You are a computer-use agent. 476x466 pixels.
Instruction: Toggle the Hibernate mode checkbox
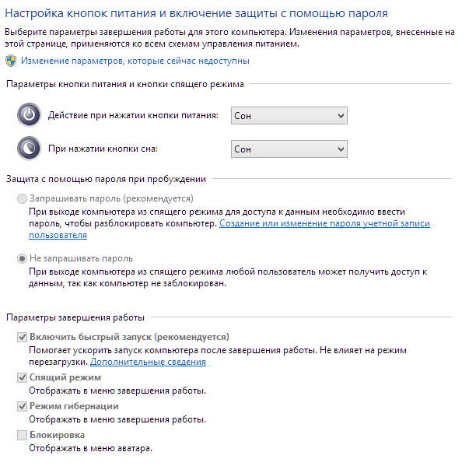click(x=22, y=407)
